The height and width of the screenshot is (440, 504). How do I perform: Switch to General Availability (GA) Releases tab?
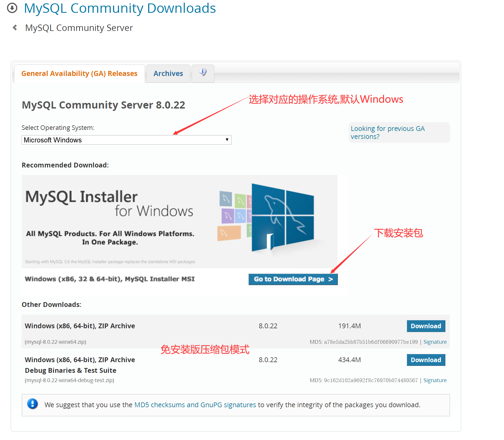tap(79, 74)
